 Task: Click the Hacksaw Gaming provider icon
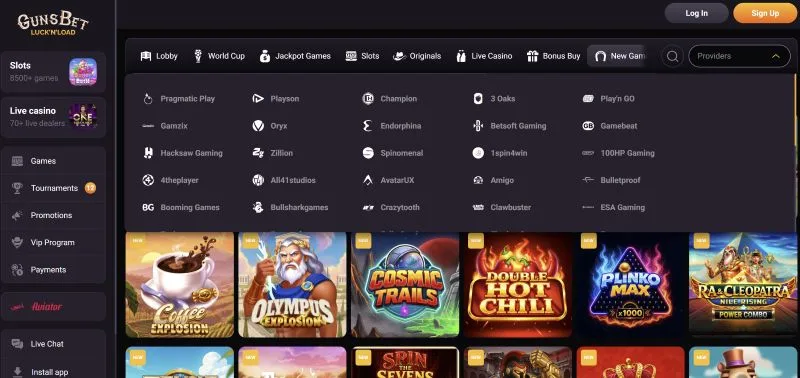tap(148, 153)
